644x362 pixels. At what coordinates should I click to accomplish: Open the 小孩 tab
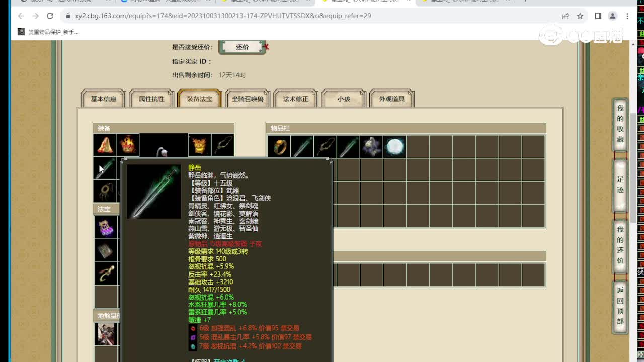[344, 99]
